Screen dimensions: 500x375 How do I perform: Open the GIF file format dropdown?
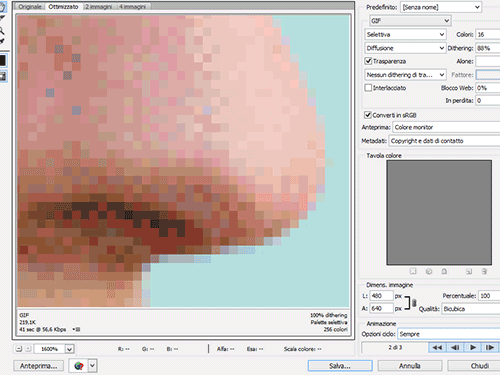(410, 21)
